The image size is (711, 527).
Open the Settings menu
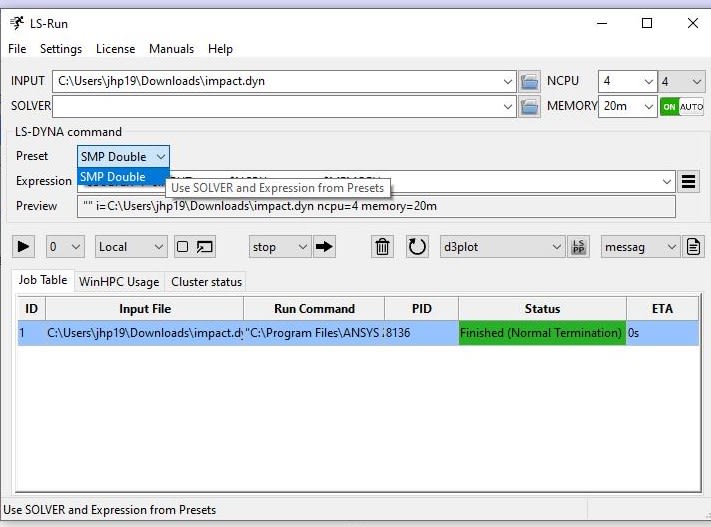(61, 49)
